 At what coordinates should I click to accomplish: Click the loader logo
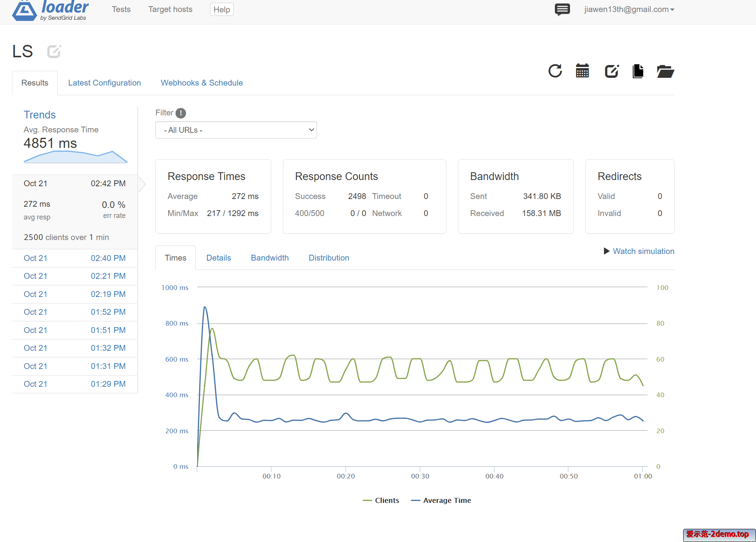click(x=50, y=10)
